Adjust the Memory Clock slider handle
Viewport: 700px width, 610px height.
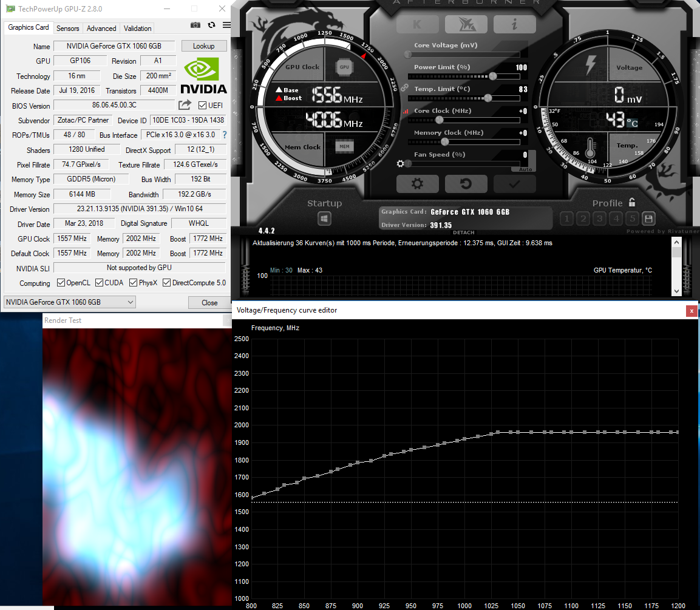point(444,142)
